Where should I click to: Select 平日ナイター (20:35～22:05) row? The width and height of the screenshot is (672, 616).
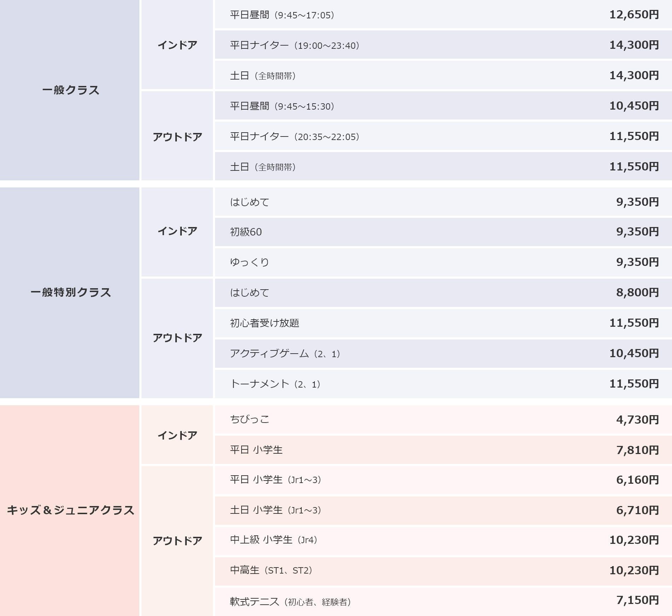pos(295,136)
